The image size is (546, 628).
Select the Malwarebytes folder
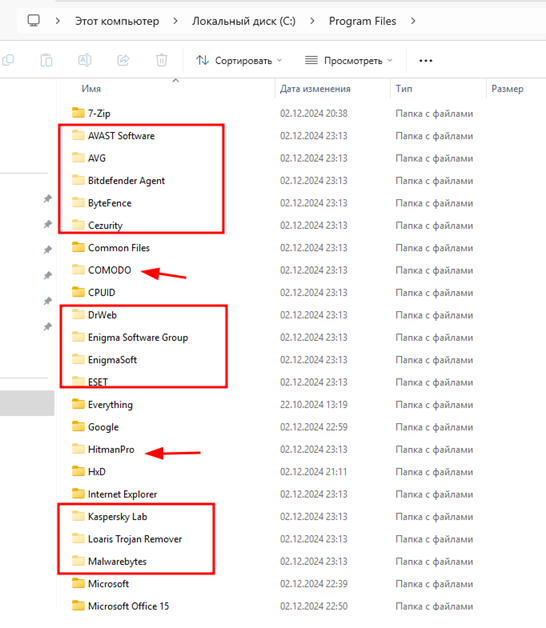click(x=109, y=562)
